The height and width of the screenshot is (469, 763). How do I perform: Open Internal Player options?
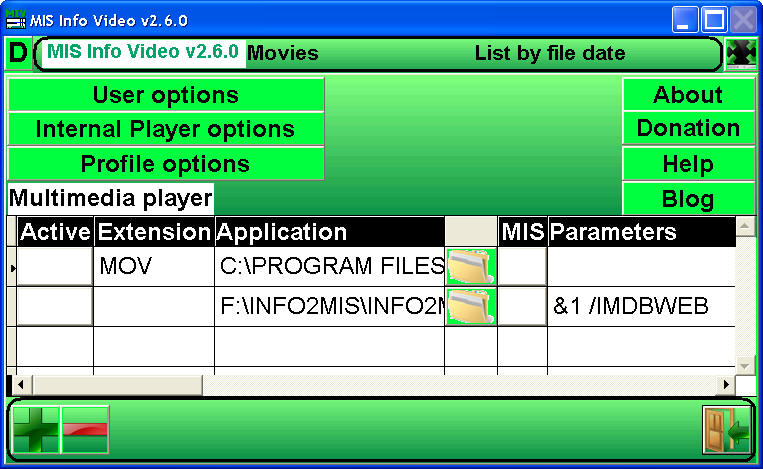click(166, 129)
